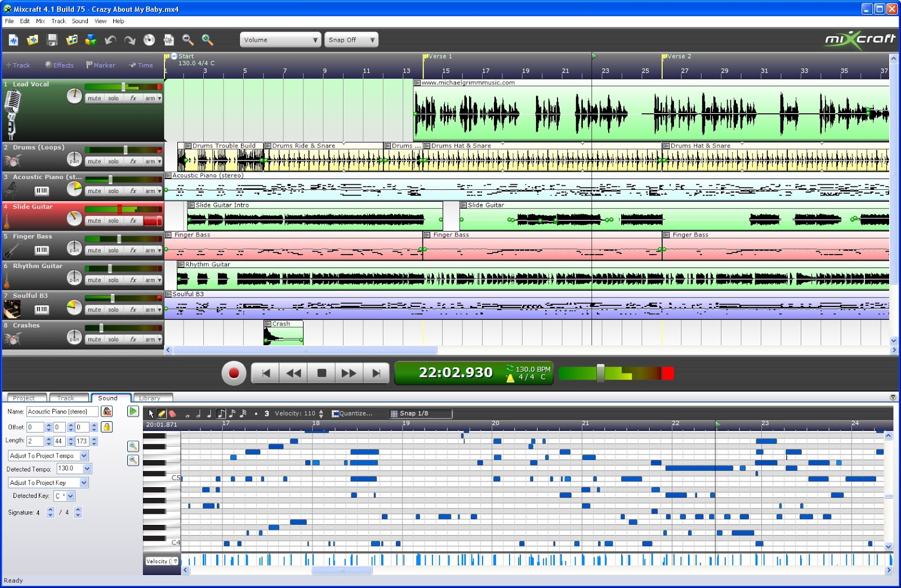Select the triplet note icon
Screen dimensions: 901x588
(266, 413)
